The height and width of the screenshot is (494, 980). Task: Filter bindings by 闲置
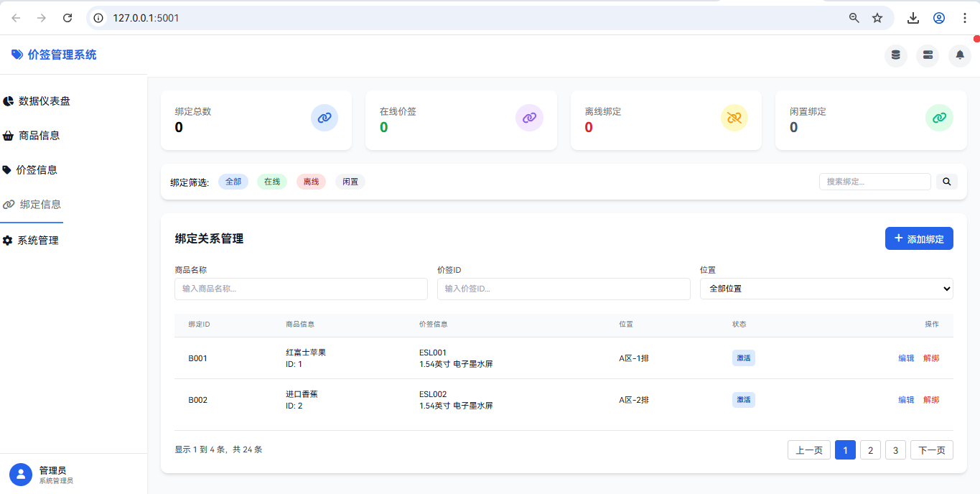(350, 182)
